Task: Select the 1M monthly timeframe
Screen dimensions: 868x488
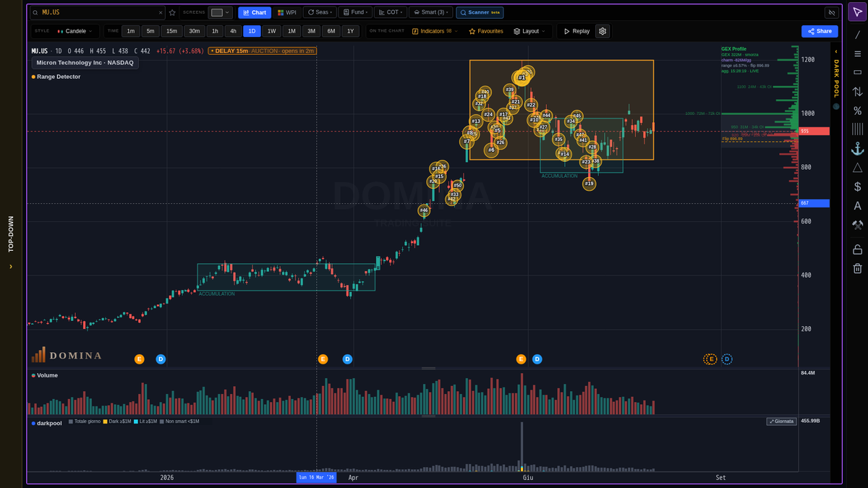Action: (x=292, y=31)
